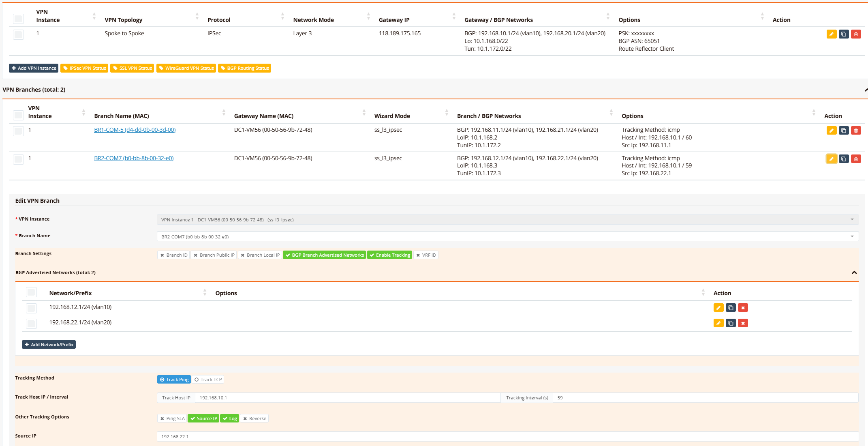The width and height of the screenshot is (868, 446).
Task: Edit network 192.168.22.1/24 (vlan20)
Action: 718,323
